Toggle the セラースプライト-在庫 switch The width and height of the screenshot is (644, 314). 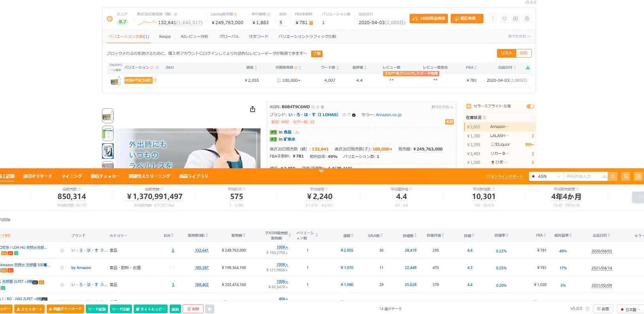530,106
